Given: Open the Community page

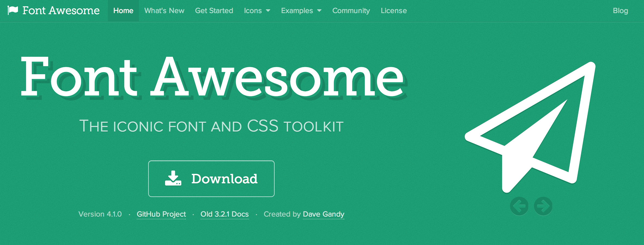Looking at the screenshot, I should 351,11.
